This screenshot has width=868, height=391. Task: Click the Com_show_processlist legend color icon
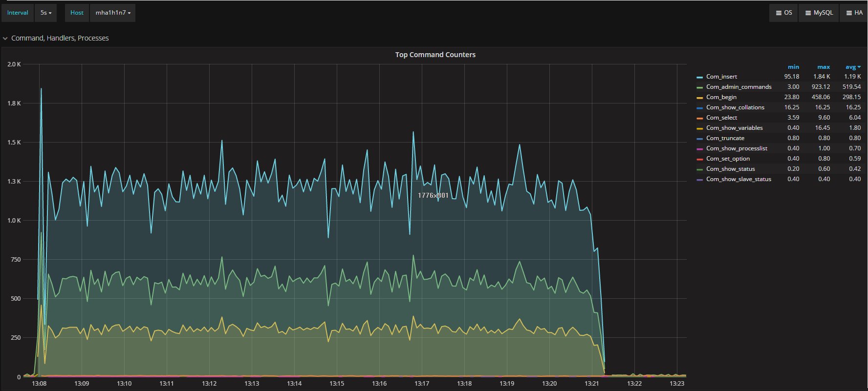(700, 149)
